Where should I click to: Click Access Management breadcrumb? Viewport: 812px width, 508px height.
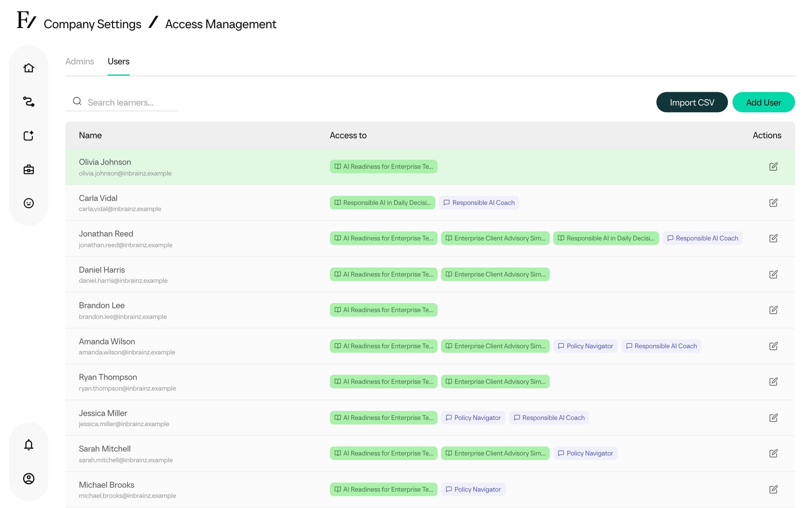point(220,24)
